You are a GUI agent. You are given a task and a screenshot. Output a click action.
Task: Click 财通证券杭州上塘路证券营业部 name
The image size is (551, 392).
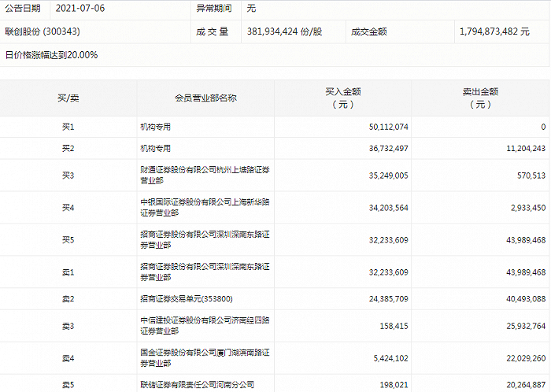(x=205, y=176)
